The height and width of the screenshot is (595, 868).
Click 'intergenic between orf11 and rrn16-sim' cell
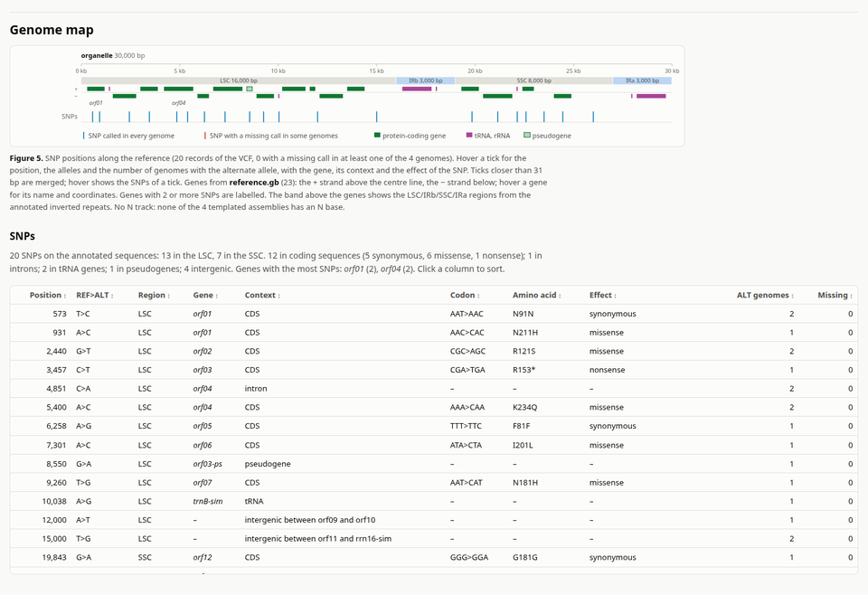(318, 539)
